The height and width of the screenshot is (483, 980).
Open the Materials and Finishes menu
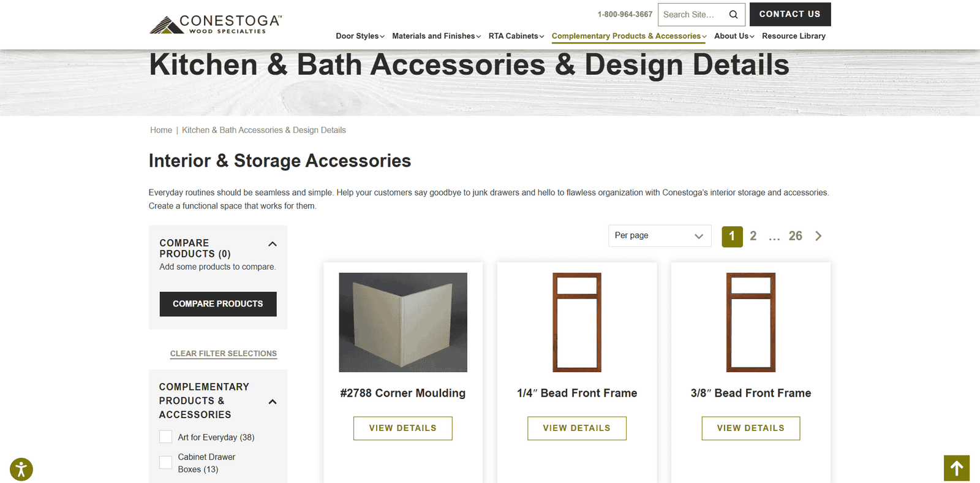click(x=437, y=36)
